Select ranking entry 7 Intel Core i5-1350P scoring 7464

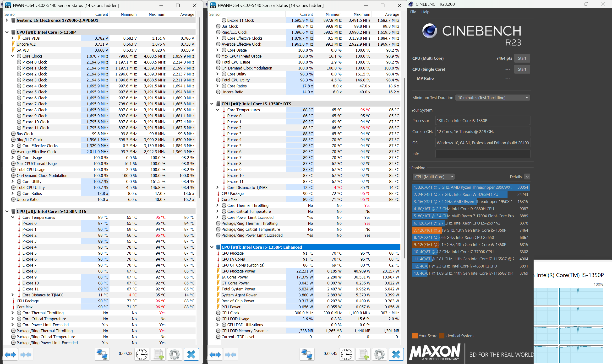pyautogui.click(x=471, y=230)
